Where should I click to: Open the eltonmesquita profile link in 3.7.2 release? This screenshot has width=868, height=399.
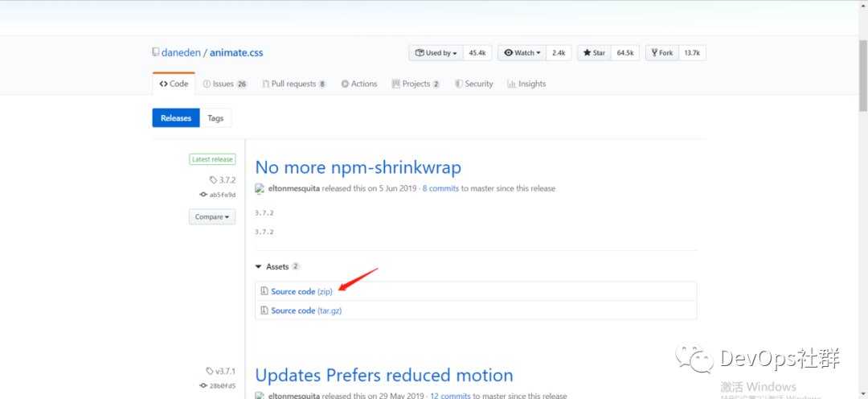(293, 188)
